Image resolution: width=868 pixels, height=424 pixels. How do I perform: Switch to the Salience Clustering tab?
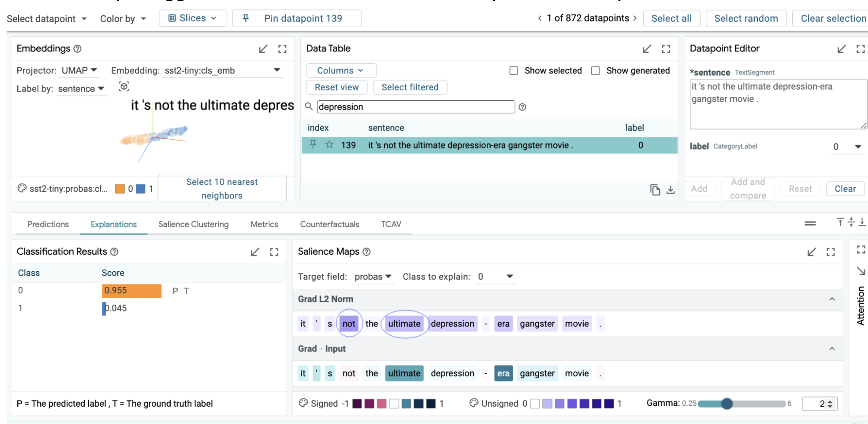click(193, 224)
